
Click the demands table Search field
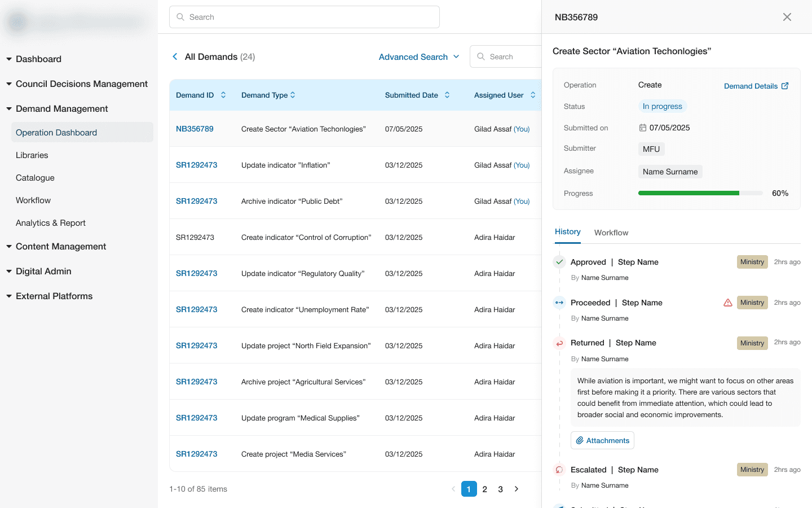point(506,56)
